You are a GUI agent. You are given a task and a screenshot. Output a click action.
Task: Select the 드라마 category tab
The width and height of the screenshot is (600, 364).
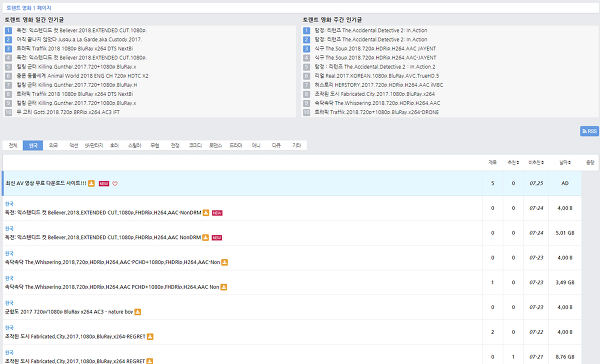(236, 145)
